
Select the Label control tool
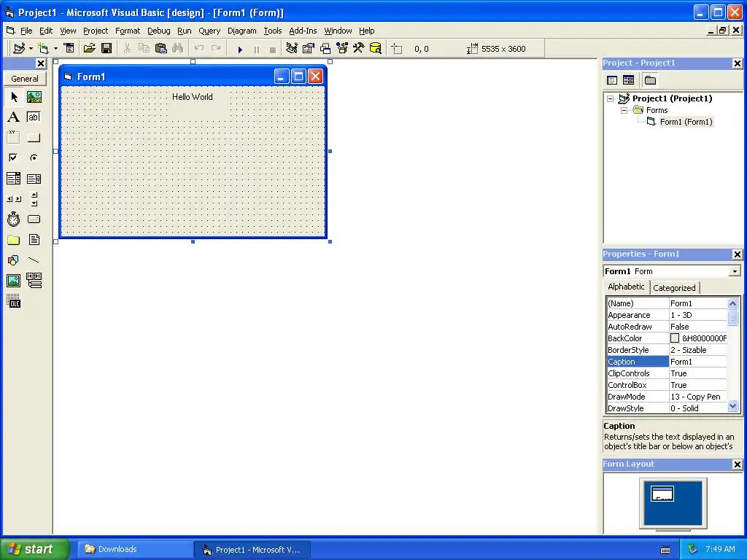(14, 117)
